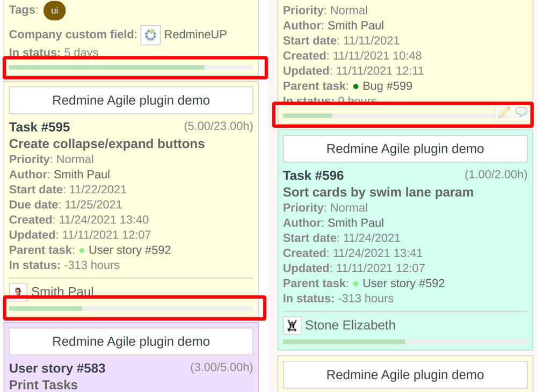Open comments via the speech bubble icon
The height and width of the screenshot is (392, 537).
click(x=520, y=112)
